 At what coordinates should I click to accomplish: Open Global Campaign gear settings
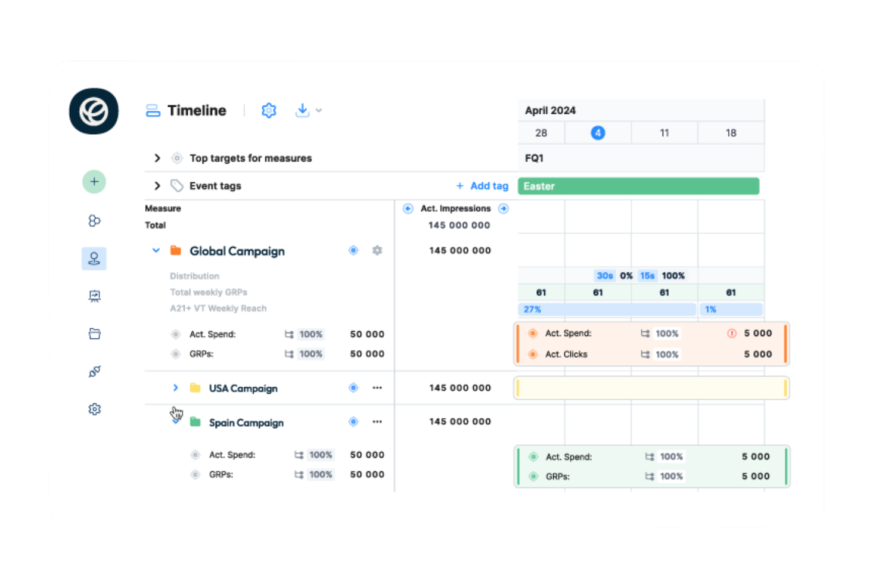(x=377, y=250)
